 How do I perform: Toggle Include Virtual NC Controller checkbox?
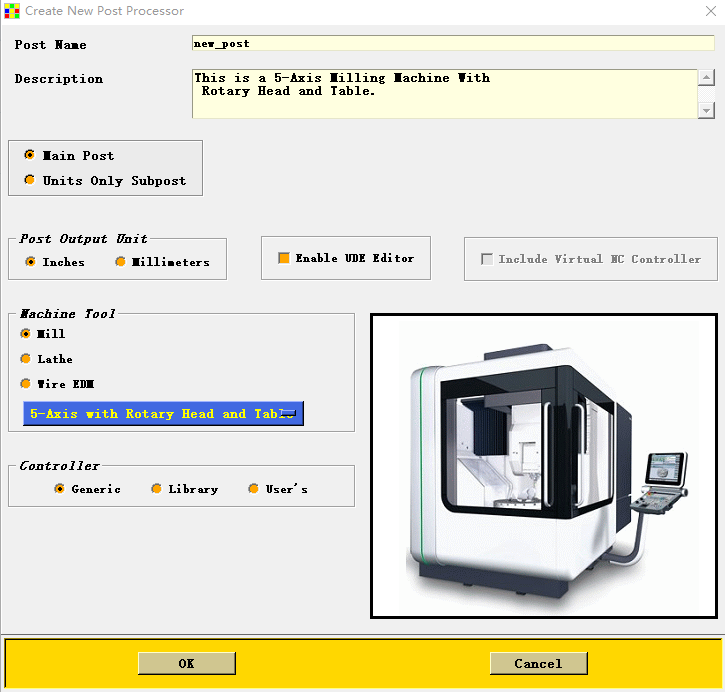pos(487,259)
